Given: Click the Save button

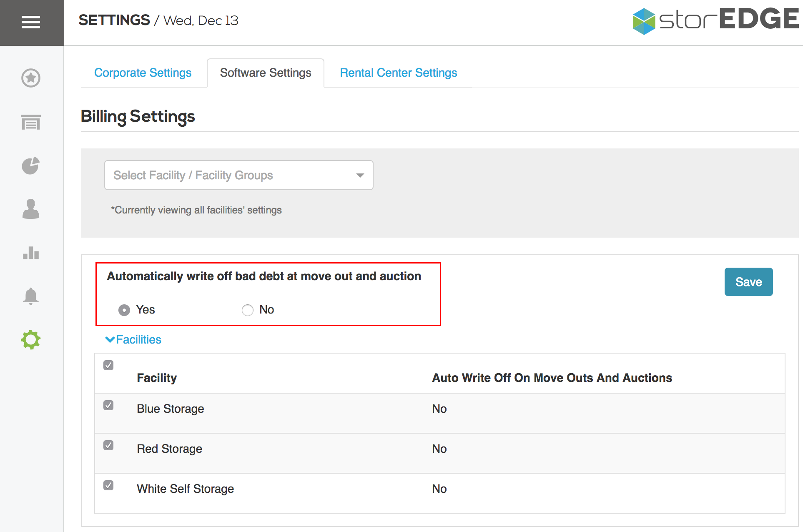Looking at the screenshot, I should click(x=748, y=282).
